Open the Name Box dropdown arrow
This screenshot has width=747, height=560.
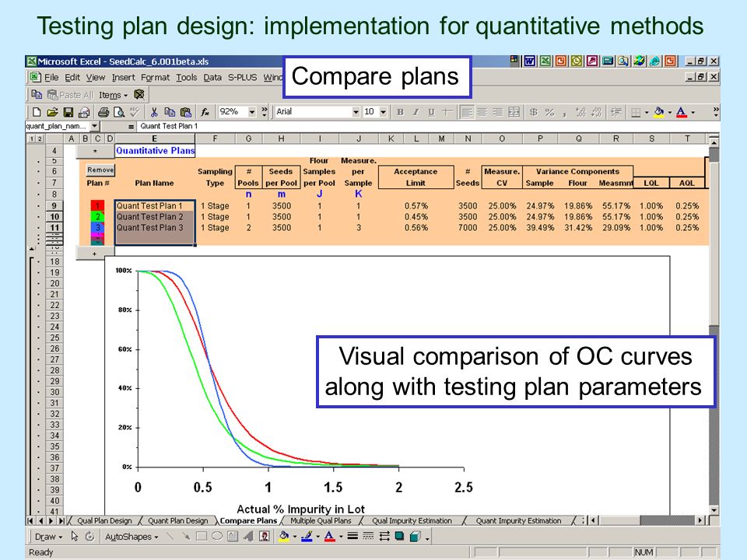click(x=94, y=126)
